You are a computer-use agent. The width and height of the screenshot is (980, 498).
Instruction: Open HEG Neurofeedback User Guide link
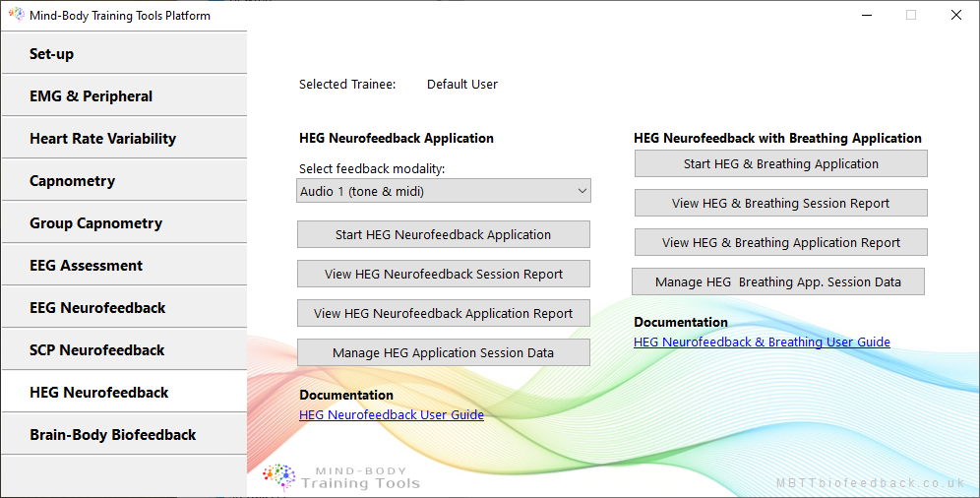click(392, 414)
